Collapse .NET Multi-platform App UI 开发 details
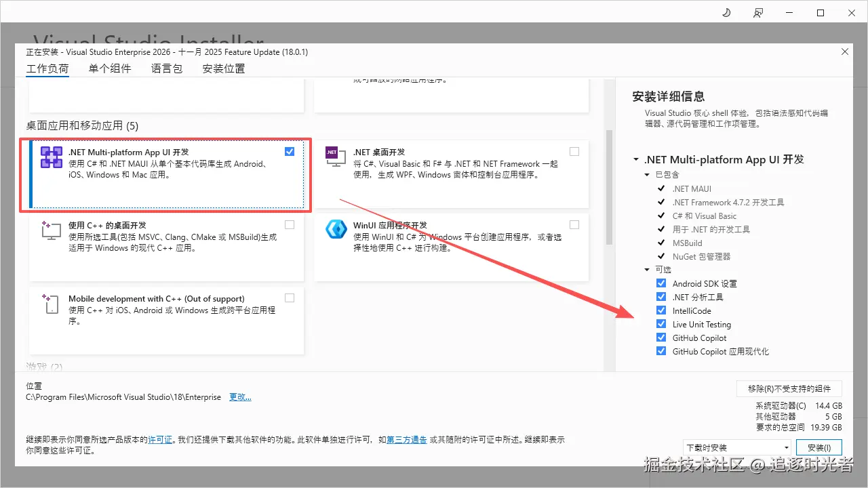This screenshot has height=488, width=868. tap(636, 160)
